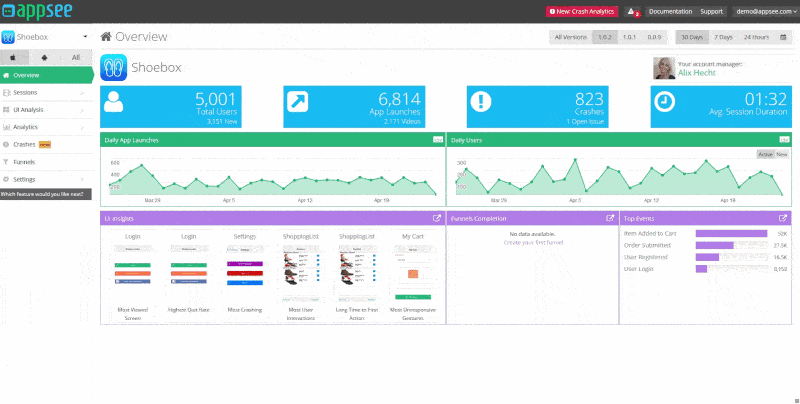The height and width of the screenshot is (404, 800).
Task: Open Most Viewed Screen Login thumbnail
Action: pos(133,273)
